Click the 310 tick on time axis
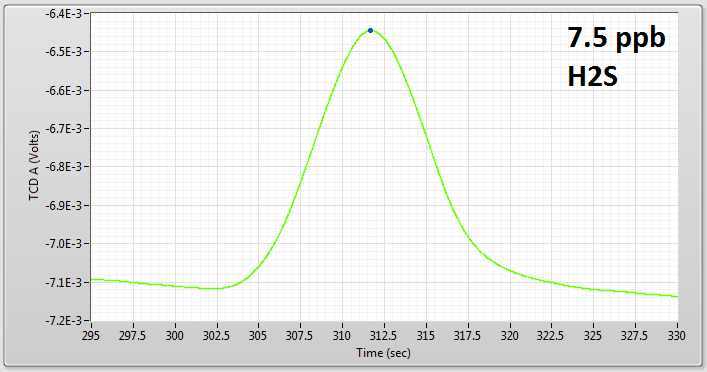This screenshot has height=372, width=707. point(342,336)
